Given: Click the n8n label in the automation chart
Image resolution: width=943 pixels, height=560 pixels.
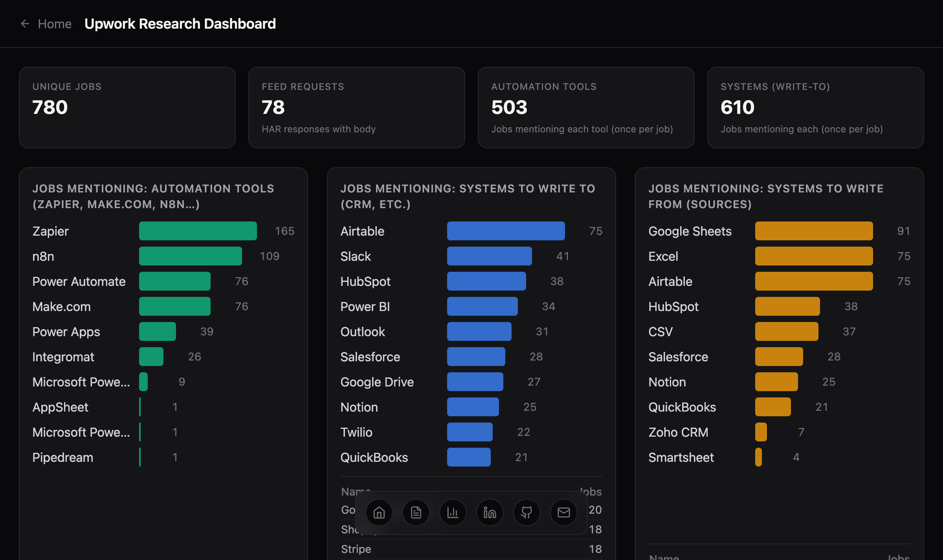Looking at the screenshot, I should click(x=42, y=256).
